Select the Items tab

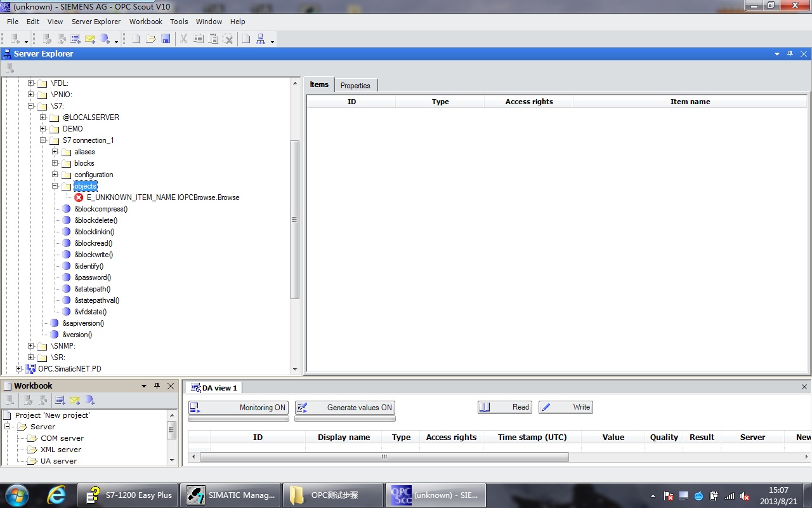pos(319,84)
